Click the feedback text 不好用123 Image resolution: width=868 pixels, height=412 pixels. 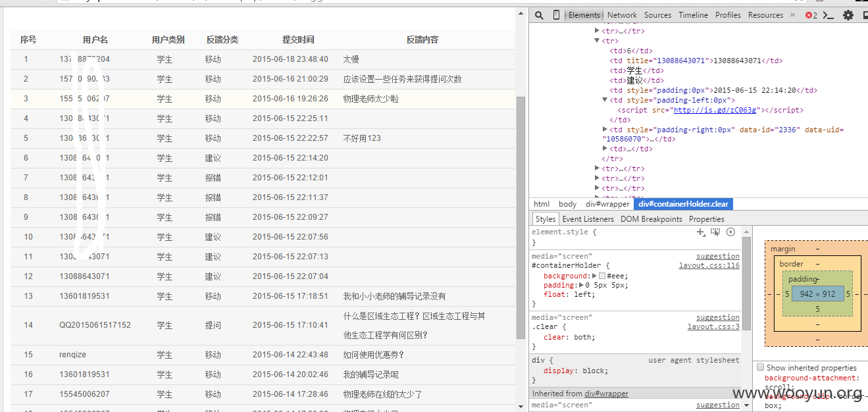click(362, 138)
